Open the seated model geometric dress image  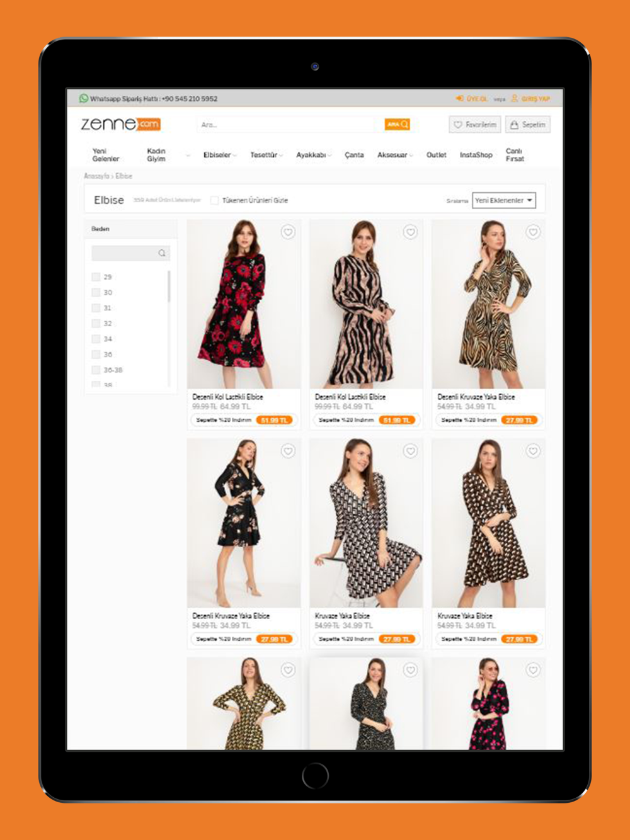(x=366, y=523)
